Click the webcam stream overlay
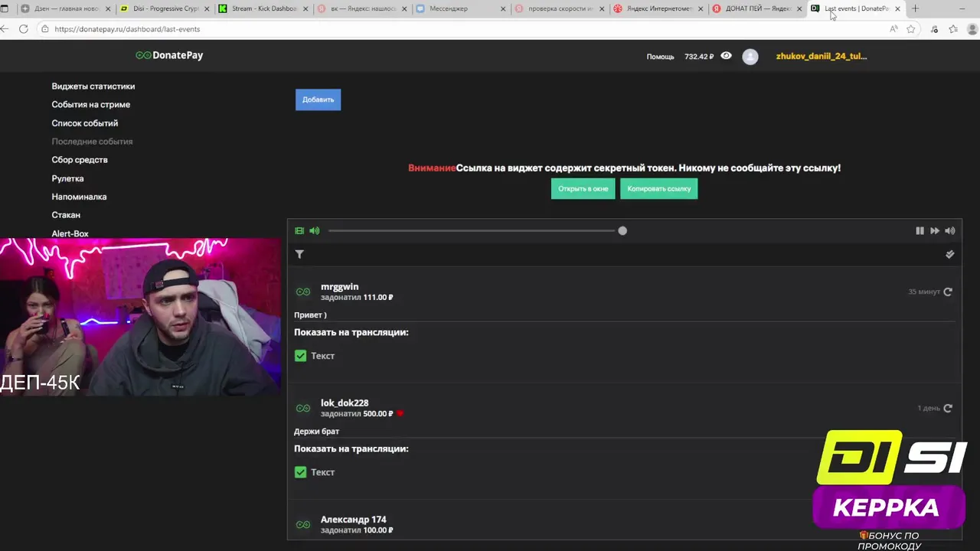 click(141, 317)
